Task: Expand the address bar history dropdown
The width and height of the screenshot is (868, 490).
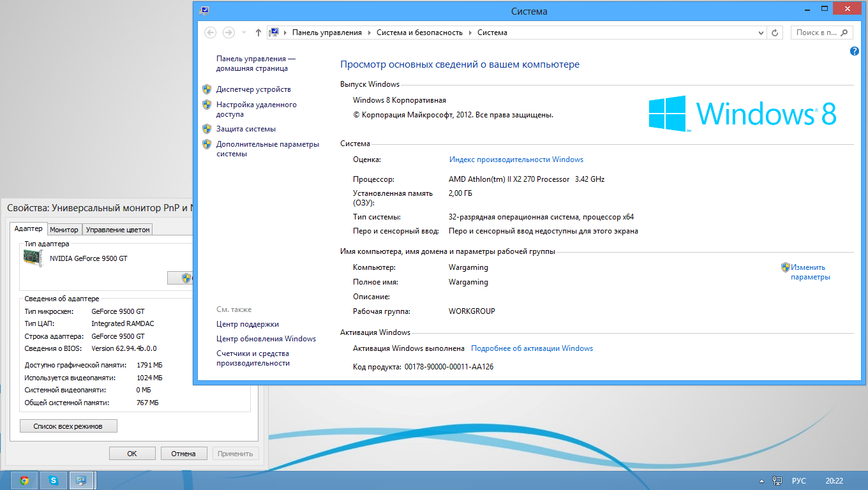Action: tap(761, 33)
